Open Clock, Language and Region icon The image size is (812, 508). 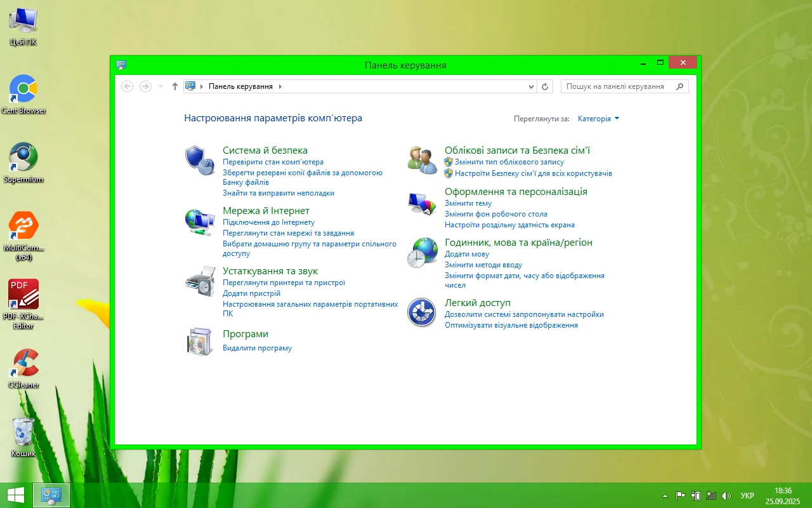(422, 253)
